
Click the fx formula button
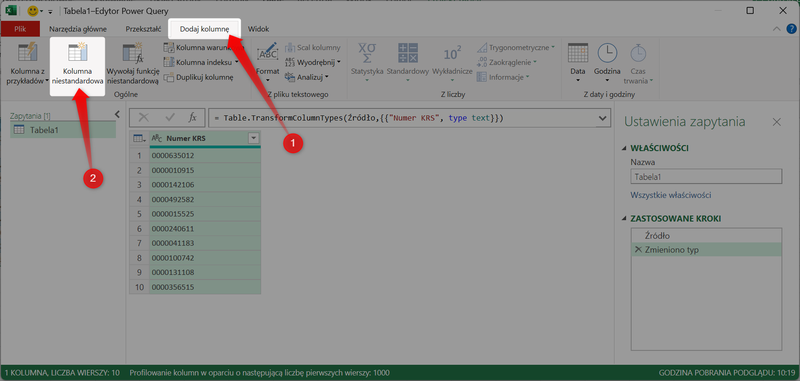pos(192,118)
